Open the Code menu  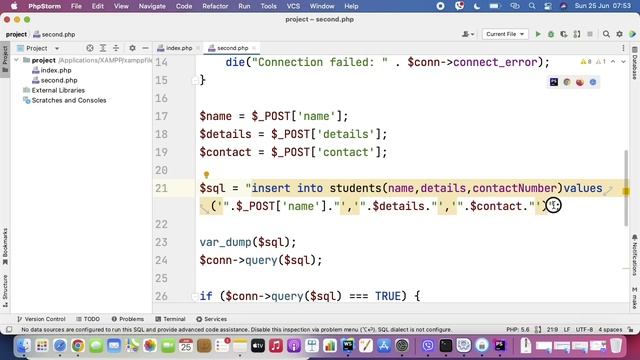184,6
